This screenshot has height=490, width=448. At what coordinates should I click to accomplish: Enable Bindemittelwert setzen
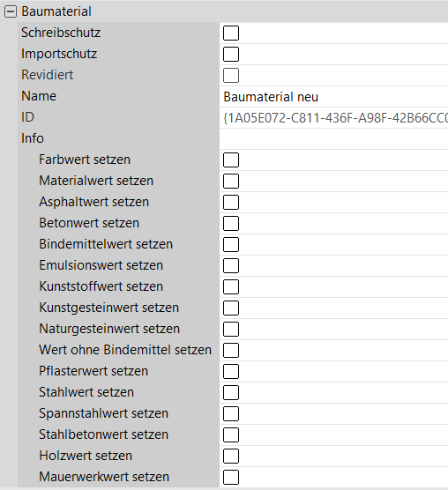[231, 245]
